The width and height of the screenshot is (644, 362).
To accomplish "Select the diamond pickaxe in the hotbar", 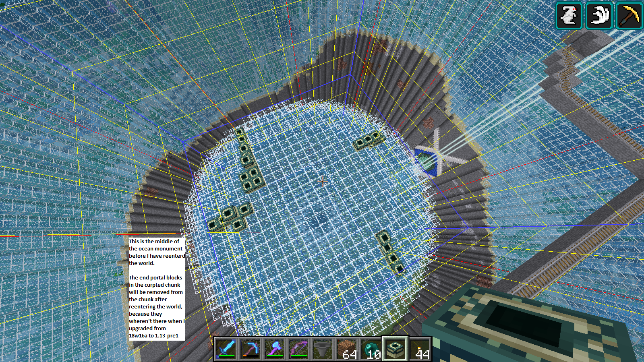I will click(x=250, y=348).
